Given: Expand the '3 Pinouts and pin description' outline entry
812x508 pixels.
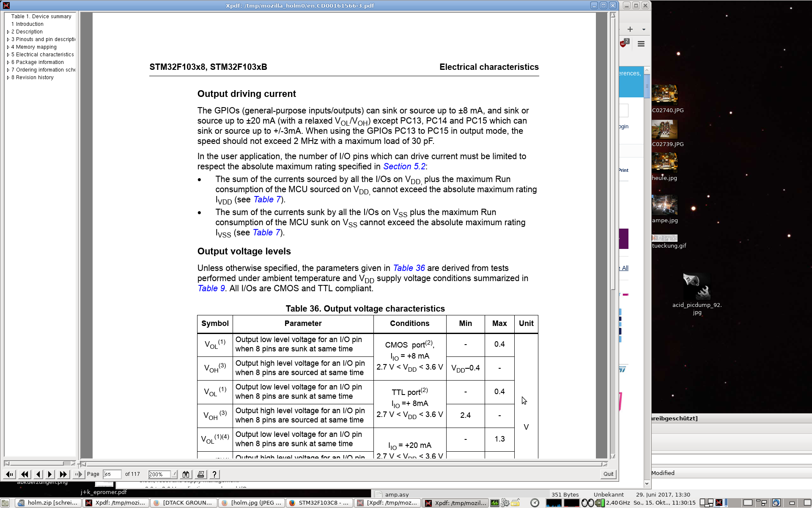Looking at the screenshot, I should 8,39.
